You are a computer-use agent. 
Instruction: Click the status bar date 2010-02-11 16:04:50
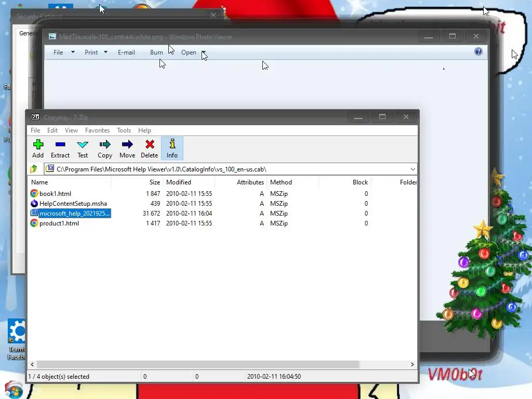[x=274, y=376]
